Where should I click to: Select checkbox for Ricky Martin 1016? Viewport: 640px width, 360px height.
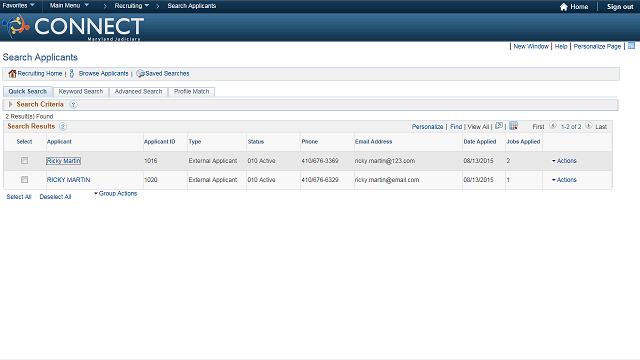(24, 161)
